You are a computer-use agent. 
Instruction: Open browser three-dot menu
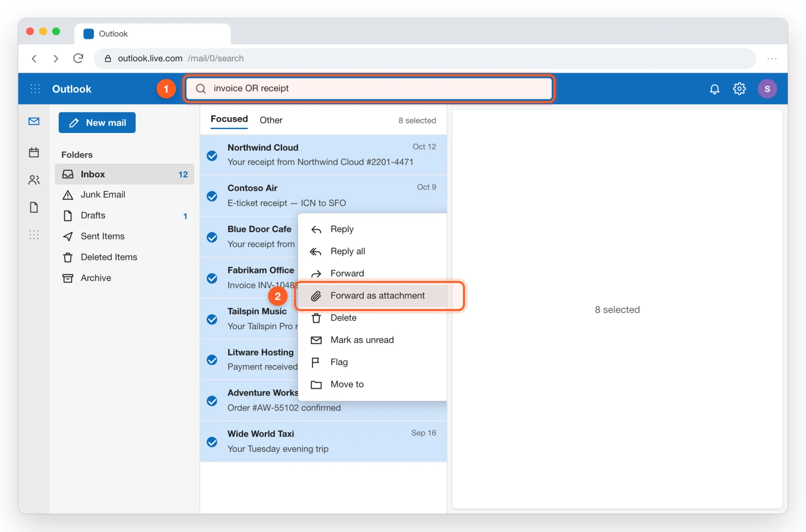tap(772, 58)
